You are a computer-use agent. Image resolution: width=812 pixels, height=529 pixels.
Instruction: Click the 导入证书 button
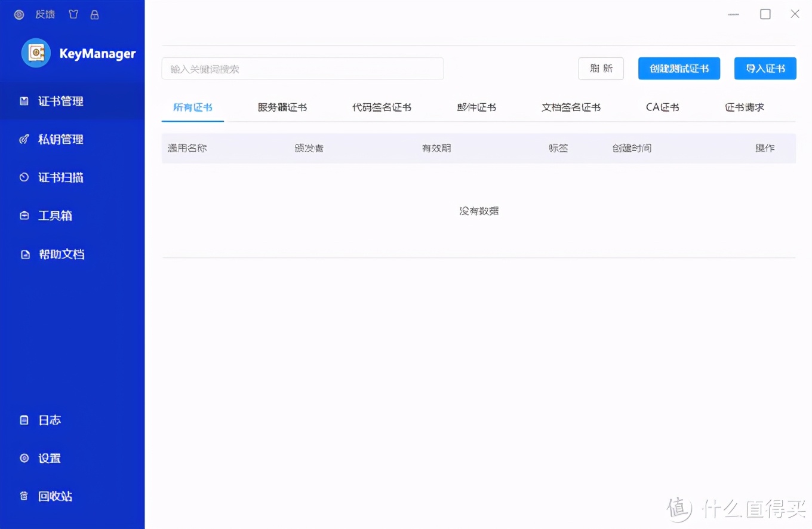pyautogui.click(x=765, y=68)
